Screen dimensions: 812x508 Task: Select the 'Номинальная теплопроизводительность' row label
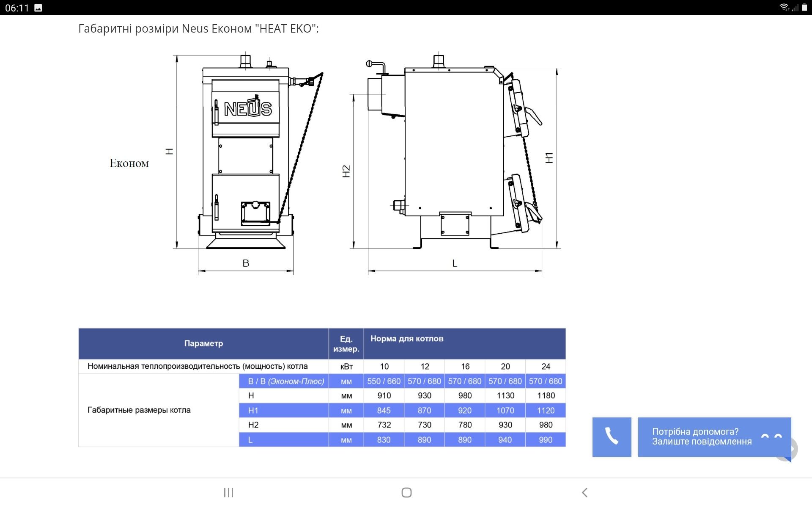coord(198,366)
